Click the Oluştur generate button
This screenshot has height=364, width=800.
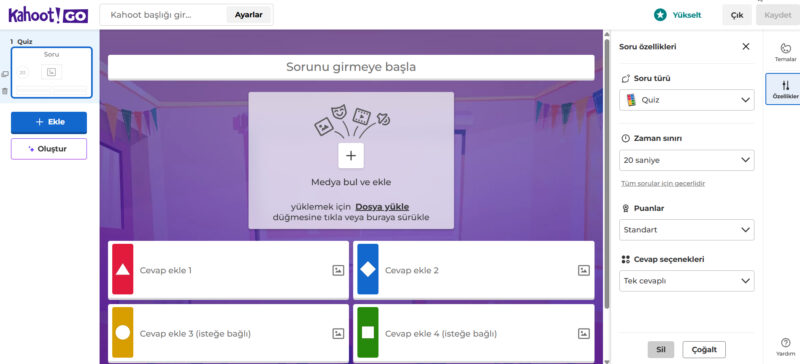pos(49,149)
